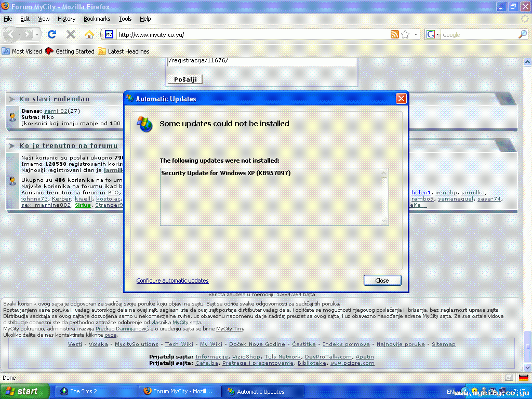Click the Pošalji submit button
The width and height of the screenshot is (532, 399).
pos(185,79)
